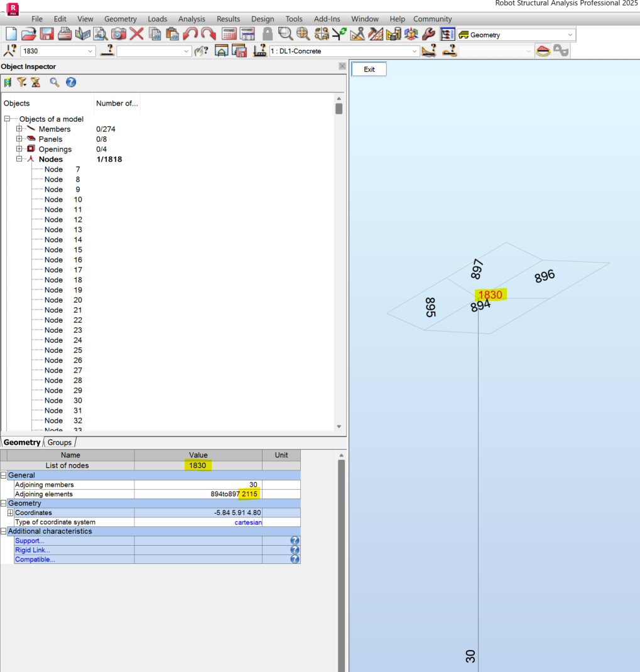This screenshot has height=672, width=640.
Task: Collapse the Nodes branch in Objects tree
Action: (19, 159)
